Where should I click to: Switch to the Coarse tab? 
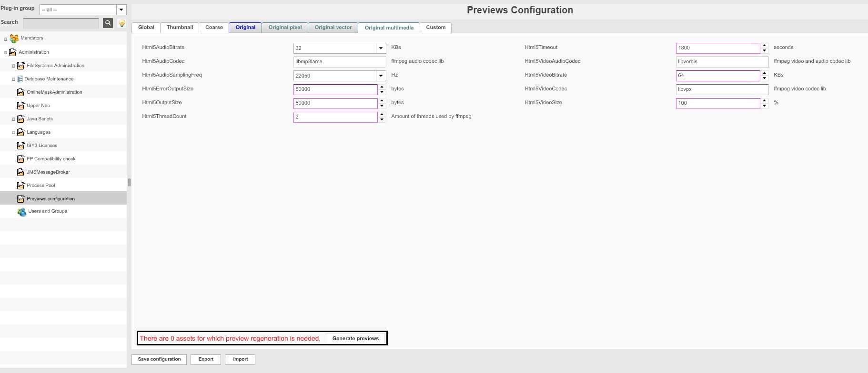(214, 28)
